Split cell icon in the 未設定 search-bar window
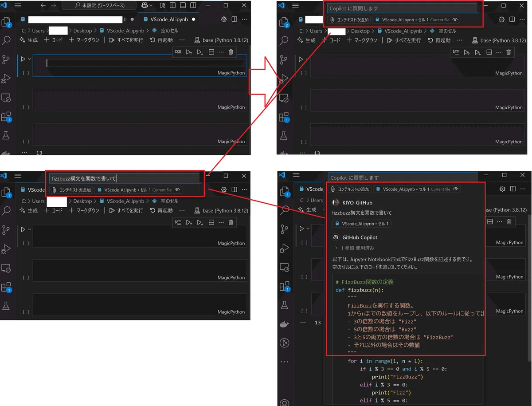Screen dimensions: 532x406 [211, 52]
